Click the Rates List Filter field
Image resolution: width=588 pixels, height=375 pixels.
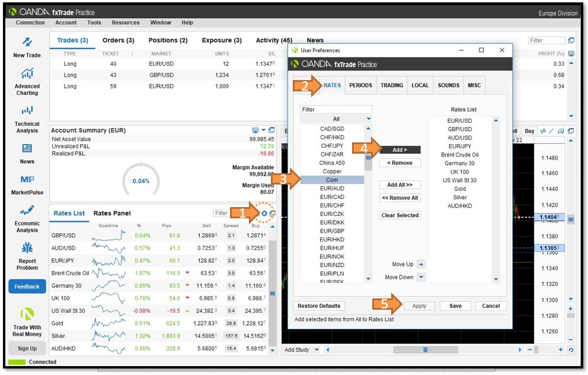(x=221, y=213)
